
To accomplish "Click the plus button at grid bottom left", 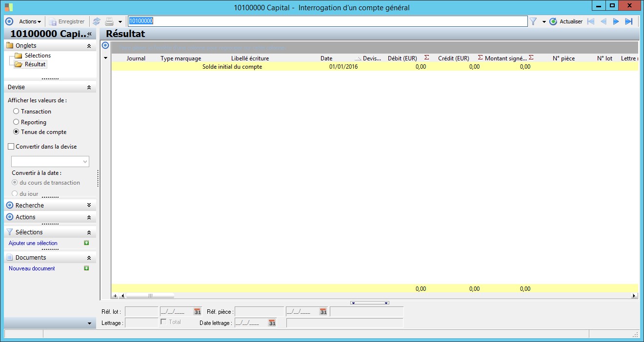I will (116, 296).
